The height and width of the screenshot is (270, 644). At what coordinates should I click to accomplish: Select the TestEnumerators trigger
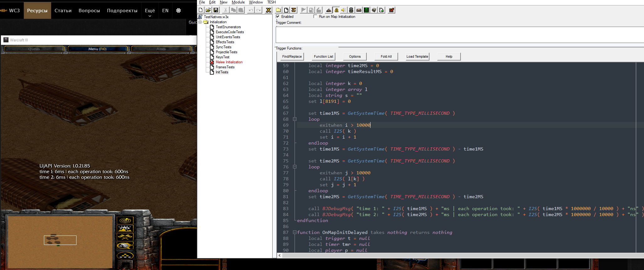[x=228, y=27]
